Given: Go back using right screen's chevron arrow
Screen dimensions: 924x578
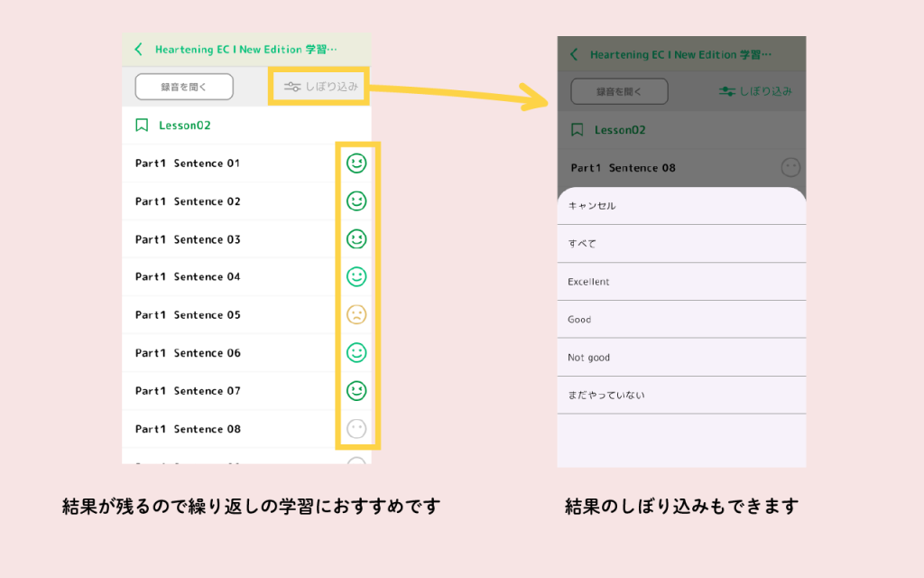Looking at the screenshot, I should [574, 54].
